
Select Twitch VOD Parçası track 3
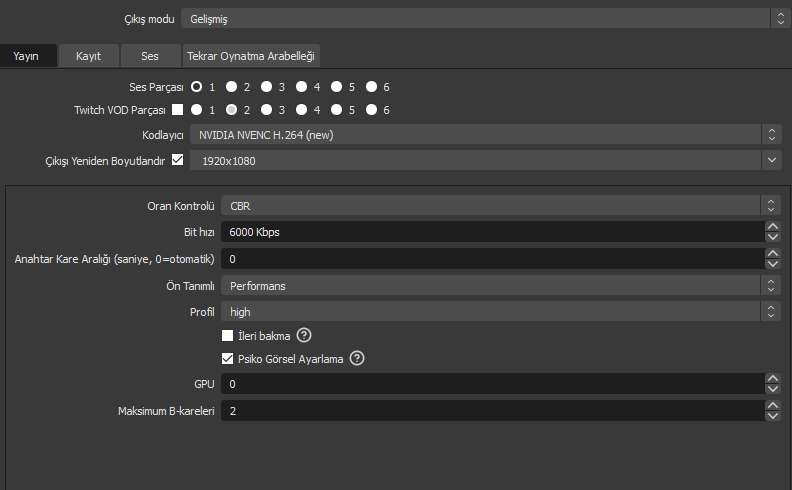266,110
